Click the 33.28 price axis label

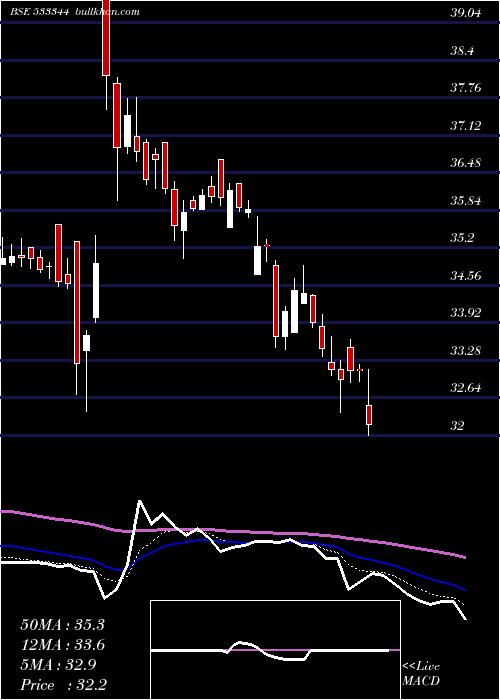[466, 351]
